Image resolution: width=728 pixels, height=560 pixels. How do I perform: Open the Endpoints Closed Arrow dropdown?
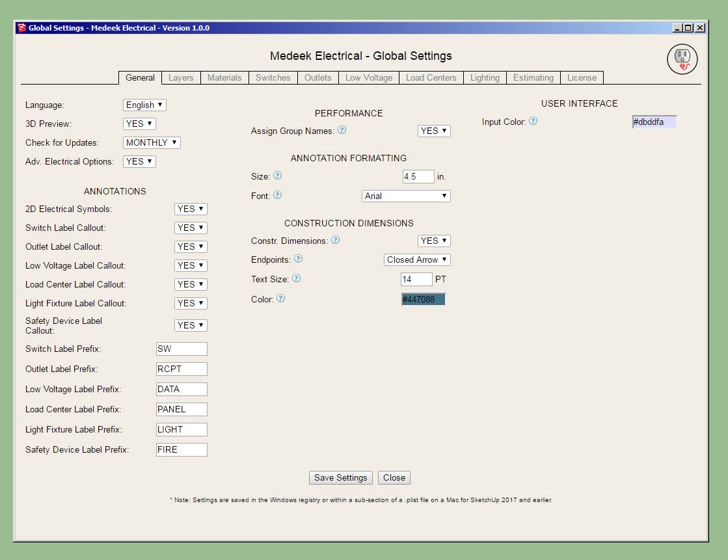pos(417,260)
